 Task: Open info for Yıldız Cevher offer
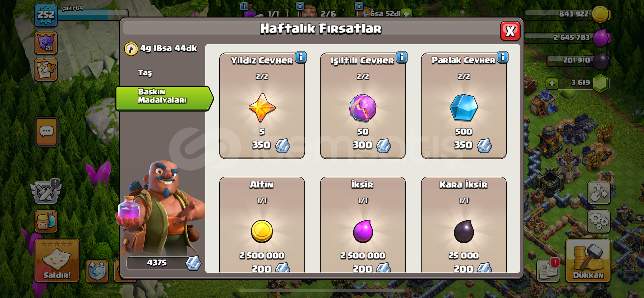(301, 57)
